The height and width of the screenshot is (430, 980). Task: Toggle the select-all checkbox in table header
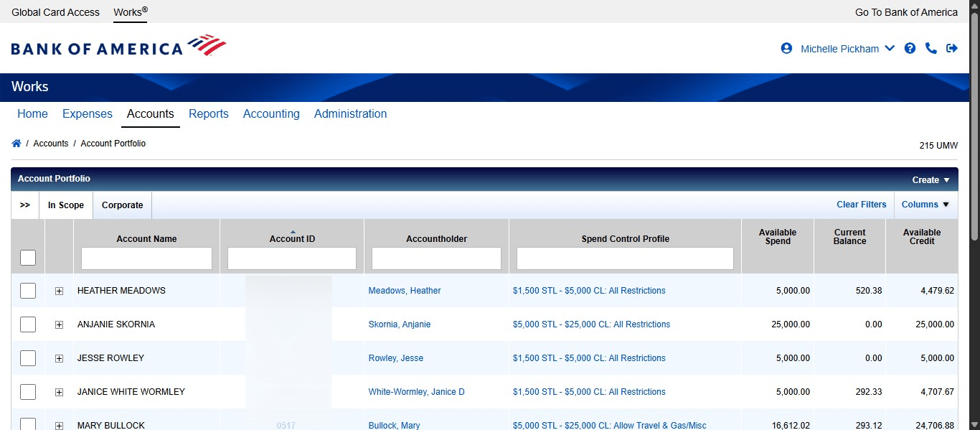(28, 257)
